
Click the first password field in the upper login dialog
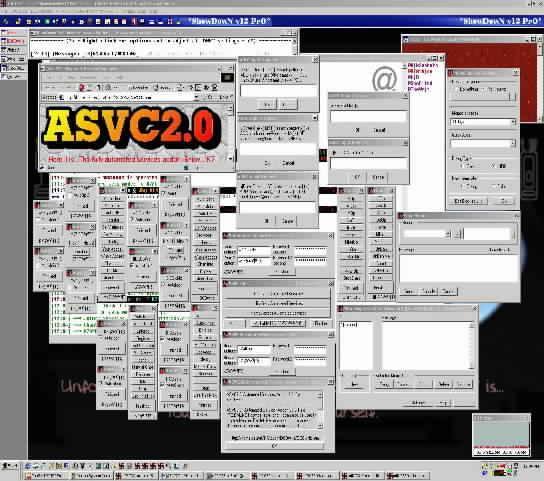[311, 250]
